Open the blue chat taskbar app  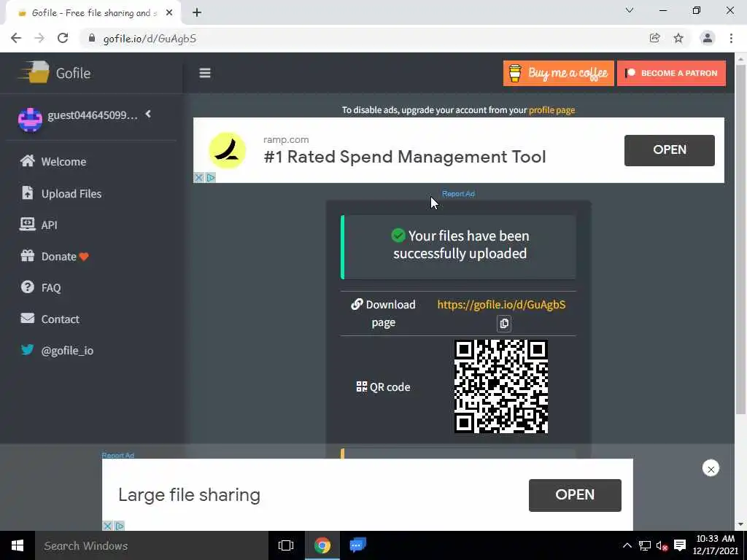[357, 545]
